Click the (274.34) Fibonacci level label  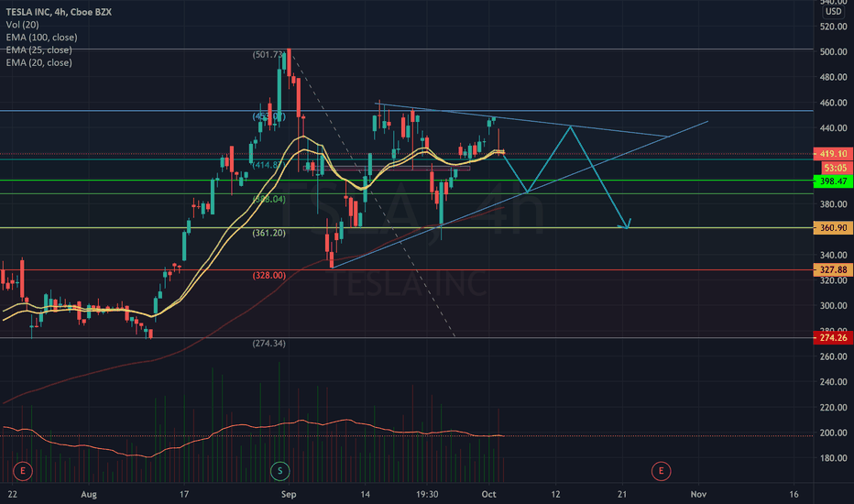(x=268, y=344)
